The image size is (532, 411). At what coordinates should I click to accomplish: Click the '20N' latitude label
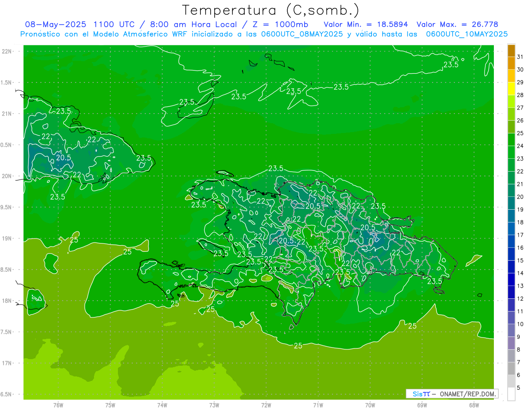[x=6, y=176]
